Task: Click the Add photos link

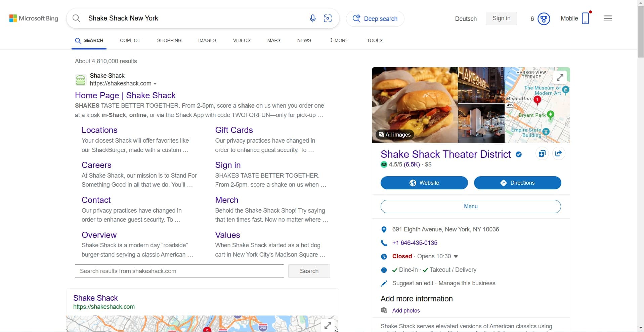Action: click(406, 310)
